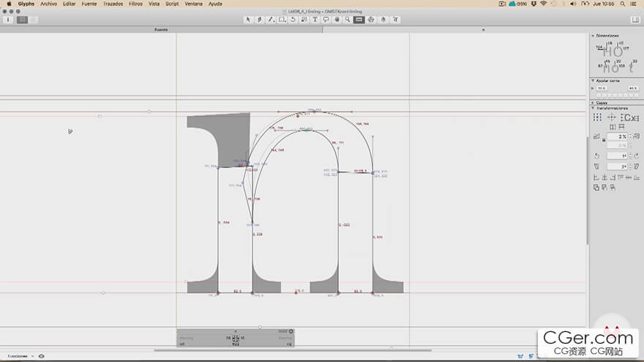Click the center crosshair origin icon
644x362 pixels.
click(x=612, y=118)
